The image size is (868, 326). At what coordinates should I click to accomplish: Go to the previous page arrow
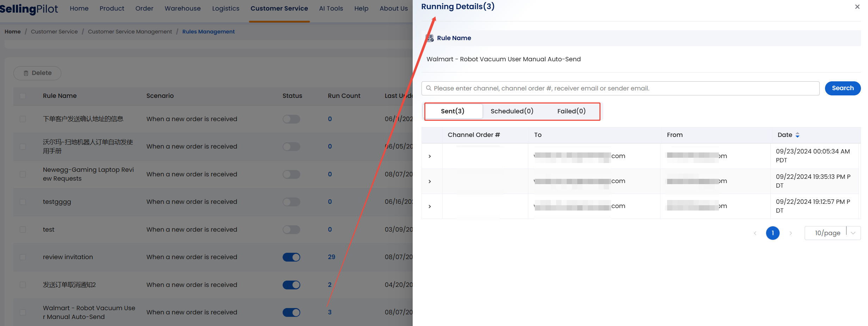point(755,233)
